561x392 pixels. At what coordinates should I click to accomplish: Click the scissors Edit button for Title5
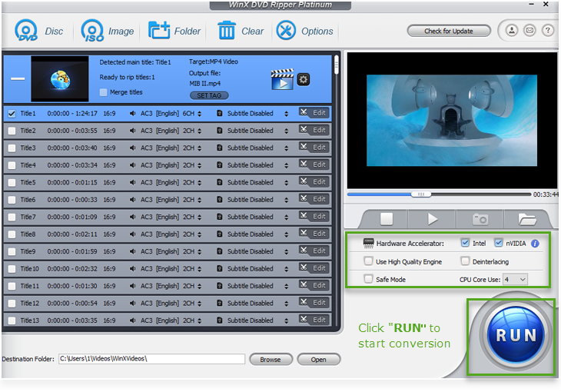pos(314,181)
